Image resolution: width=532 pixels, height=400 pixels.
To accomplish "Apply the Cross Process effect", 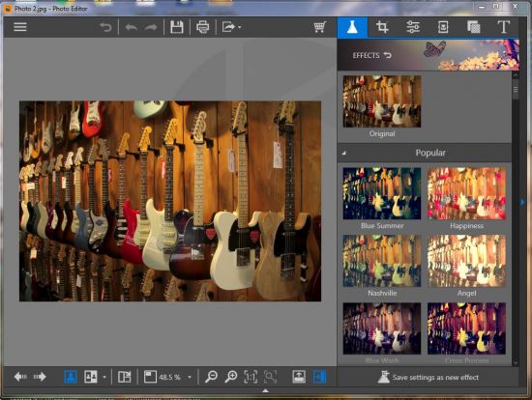I will (x=466, y=329).
